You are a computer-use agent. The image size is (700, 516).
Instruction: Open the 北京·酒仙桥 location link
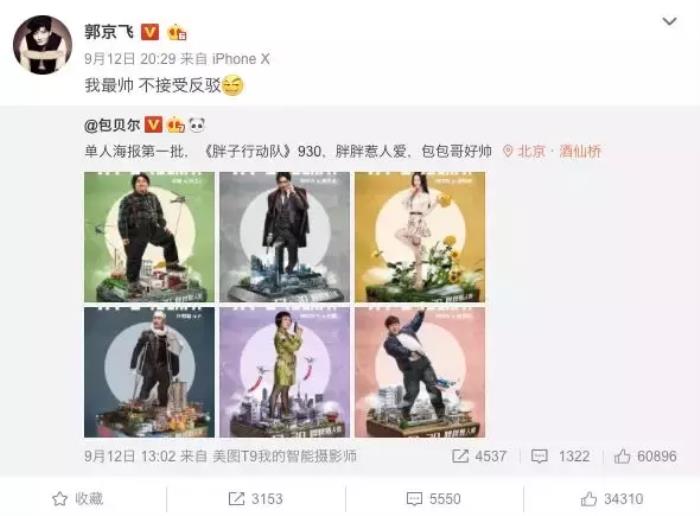pyautogui.click(x=559, y=151)
